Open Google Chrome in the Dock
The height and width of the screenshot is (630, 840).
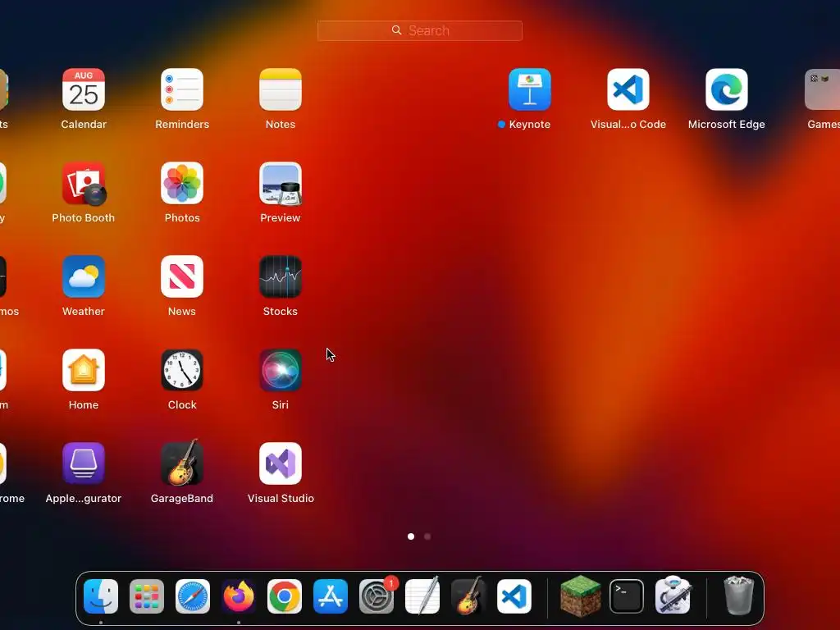point(285,596)
